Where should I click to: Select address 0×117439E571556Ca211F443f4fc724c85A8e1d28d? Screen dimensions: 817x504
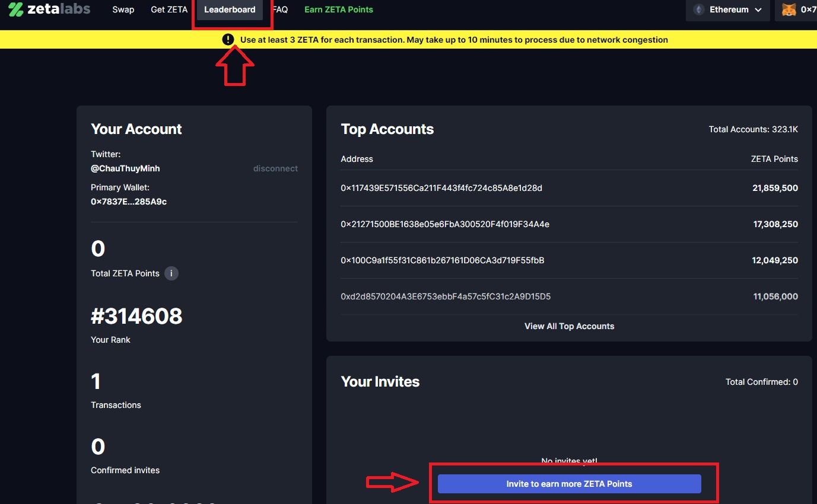[441, 188]
